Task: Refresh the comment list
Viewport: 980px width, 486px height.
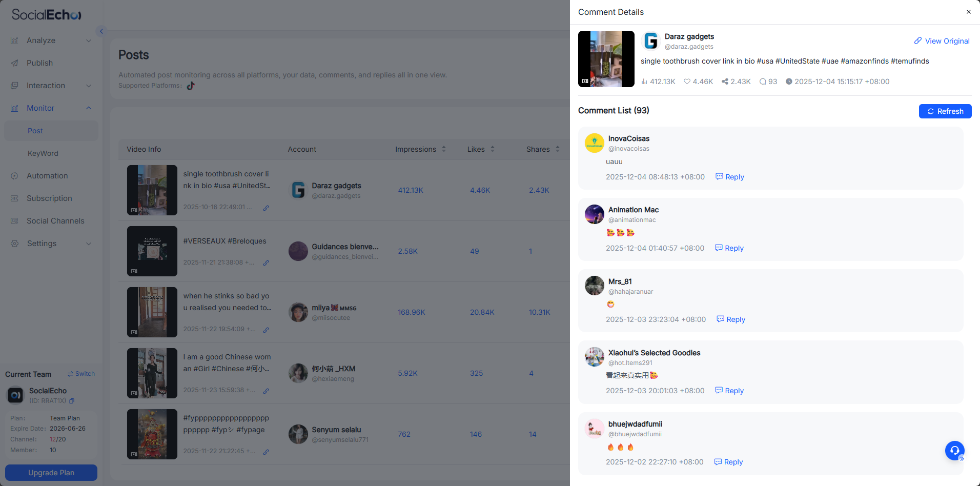Action: (x=945, y=111)
